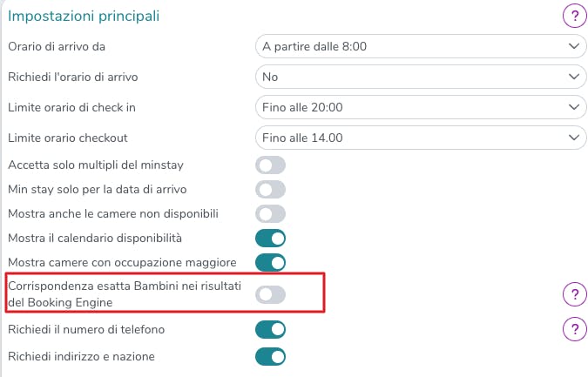
Task: Turn off Richiedi indirizzo e nazione
Action: pos(270,357)
